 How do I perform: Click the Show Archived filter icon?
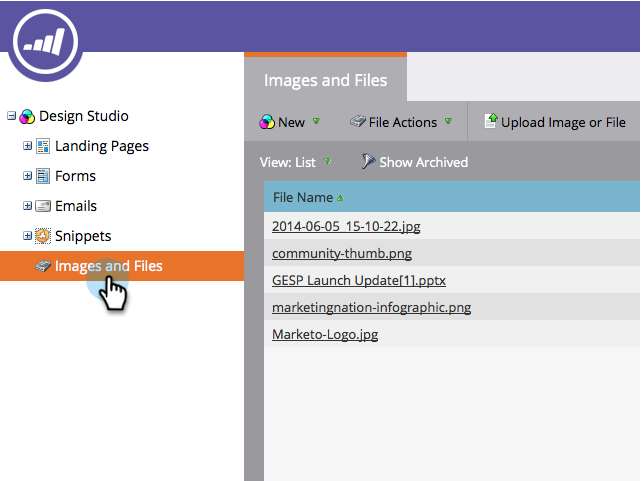368,161
